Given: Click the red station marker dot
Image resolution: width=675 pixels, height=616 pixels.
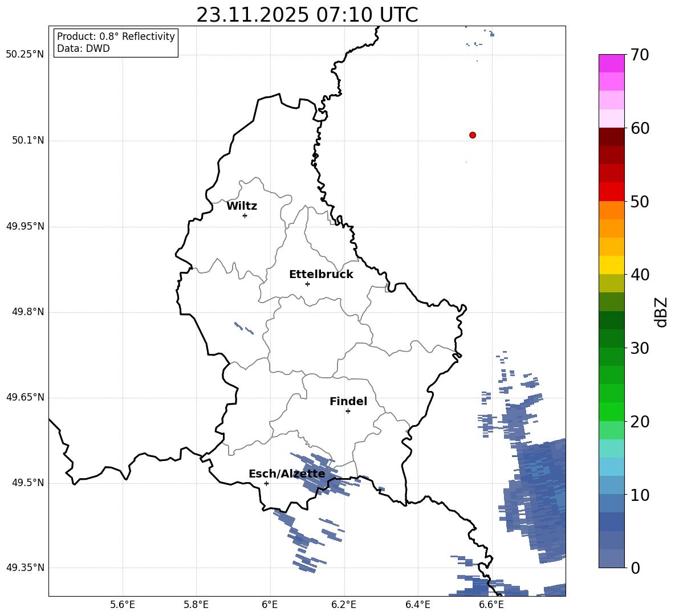Looking at the screenshot, I should (473, 135).
